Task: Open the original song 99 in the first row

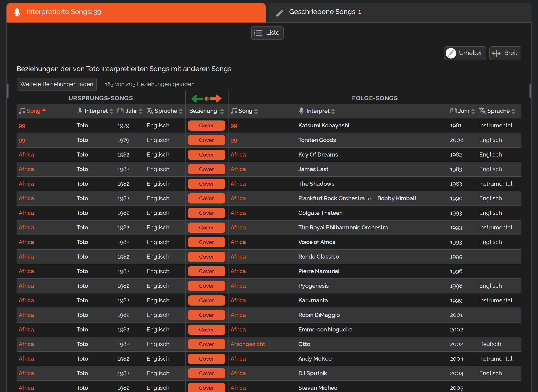Action: coord(22,126)
